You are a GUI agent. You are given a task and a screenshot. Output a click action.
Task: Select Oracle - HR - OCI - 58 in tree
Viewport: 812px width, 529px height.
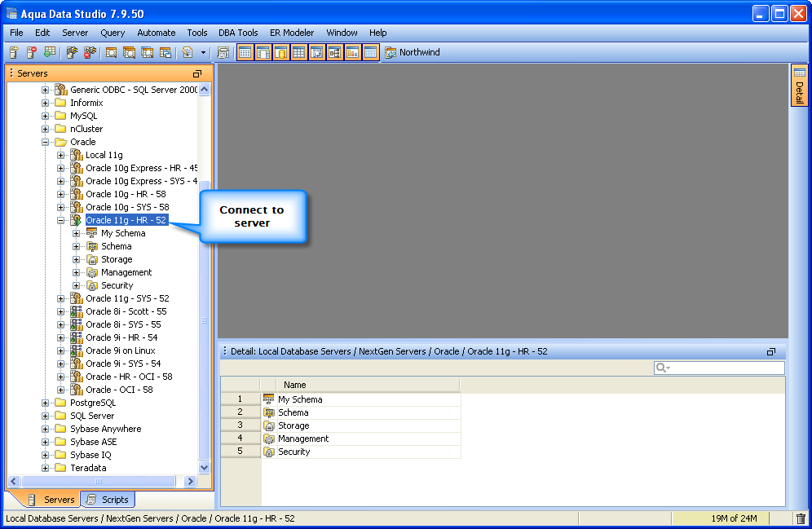click(129, 377)
